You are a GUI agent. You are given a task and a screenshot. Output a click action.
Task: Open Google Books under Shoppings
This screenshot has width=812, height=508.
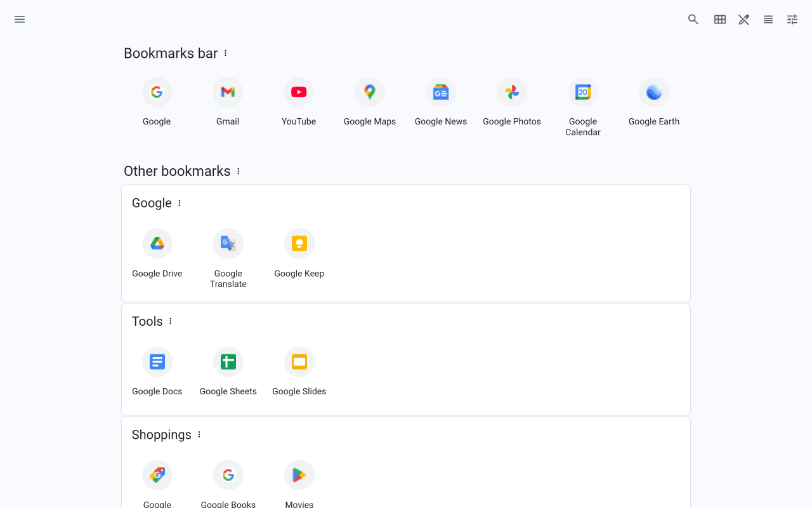228,475
